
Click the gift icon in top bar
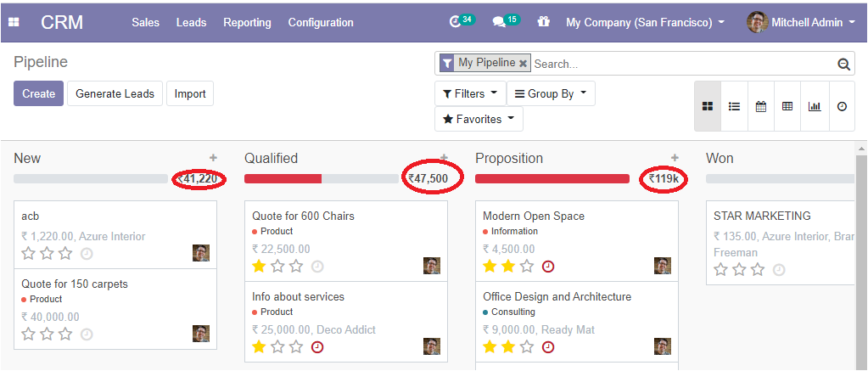(544, 22)
